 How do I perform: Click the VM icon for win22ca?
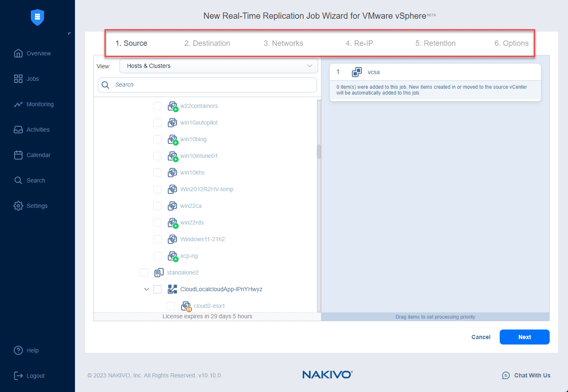172,206
